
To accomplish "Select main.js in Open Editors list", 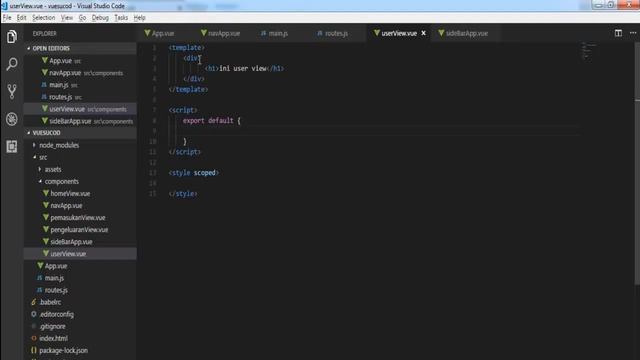I will pyautogui.click(x=80, y=85).
